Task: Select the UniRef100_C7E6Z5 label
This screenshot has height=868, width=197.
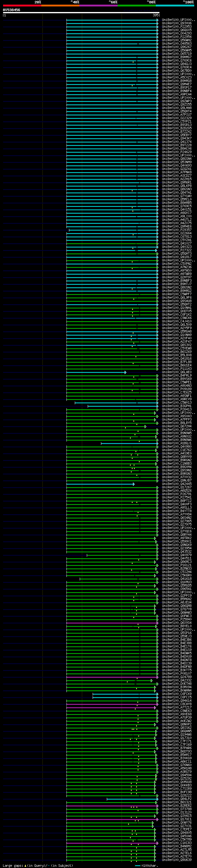Action: click(x=177, y=393)
